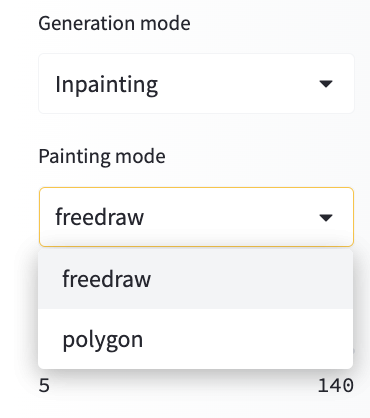Image resolution: width=370 pixels, height=418 pixels.
Task: Click the slider minimum value 5
Action: click(44, 386)
